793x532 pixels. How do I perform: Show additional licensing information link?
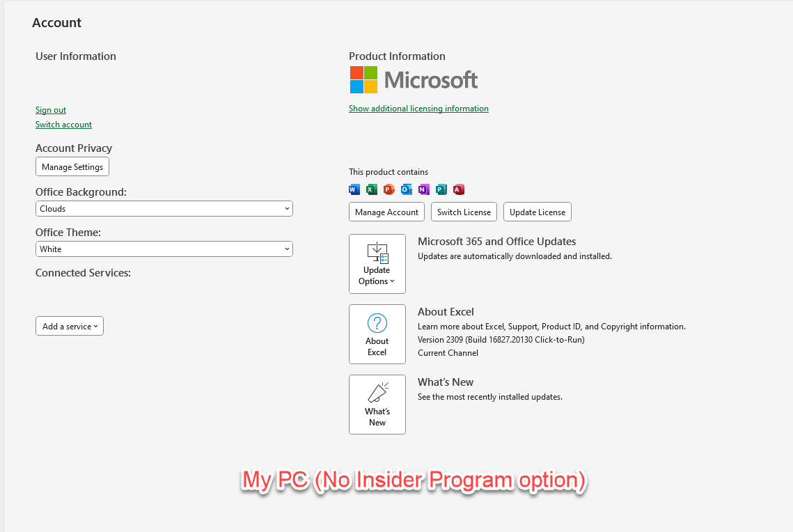point(418,108)
